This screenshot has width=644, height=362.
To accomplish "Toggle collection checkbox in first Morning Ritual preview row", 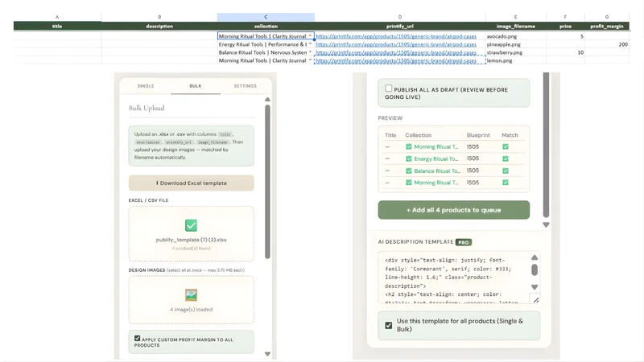I will [x=409, y=146].
